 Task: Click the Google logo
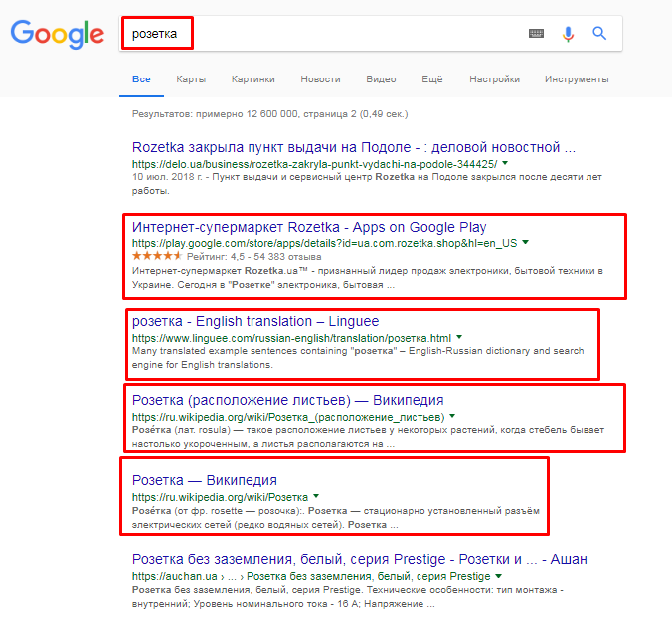(x=57, y=34)
